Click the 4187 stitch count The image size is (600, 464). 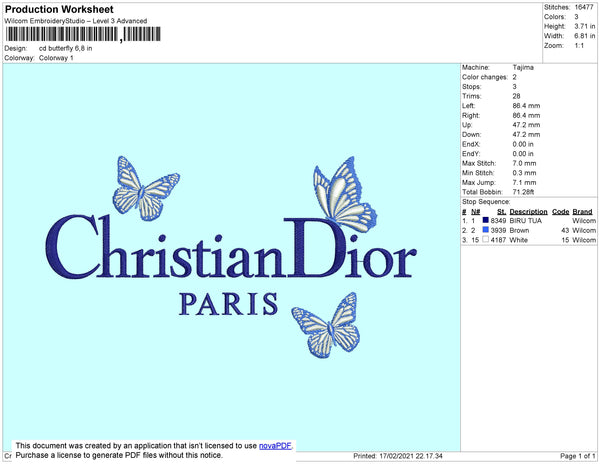pyautogui.click(x=498, y=240)
